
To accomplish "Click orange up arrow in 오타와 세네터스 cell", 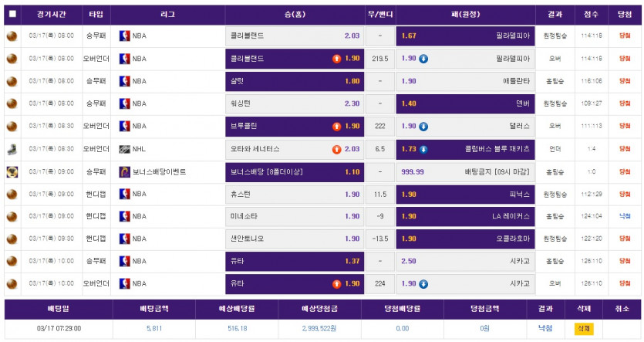I will click(x=336, y=149).
